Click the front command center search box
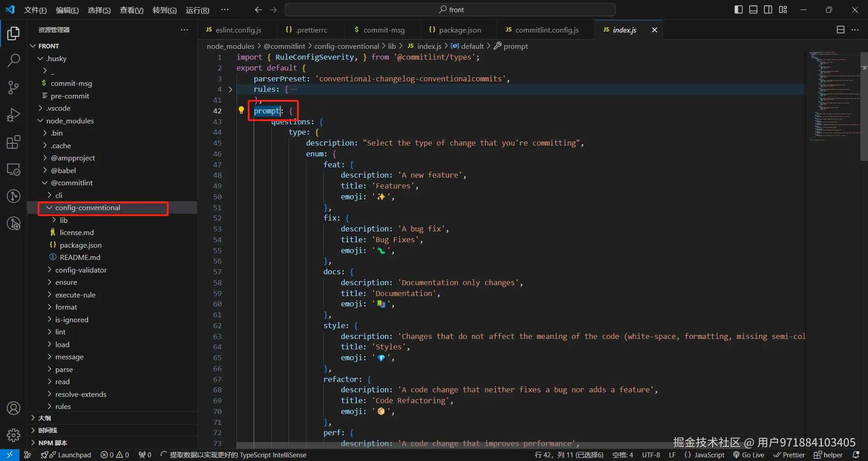Screen dimensions: 868x461 (x=450, y=9)
